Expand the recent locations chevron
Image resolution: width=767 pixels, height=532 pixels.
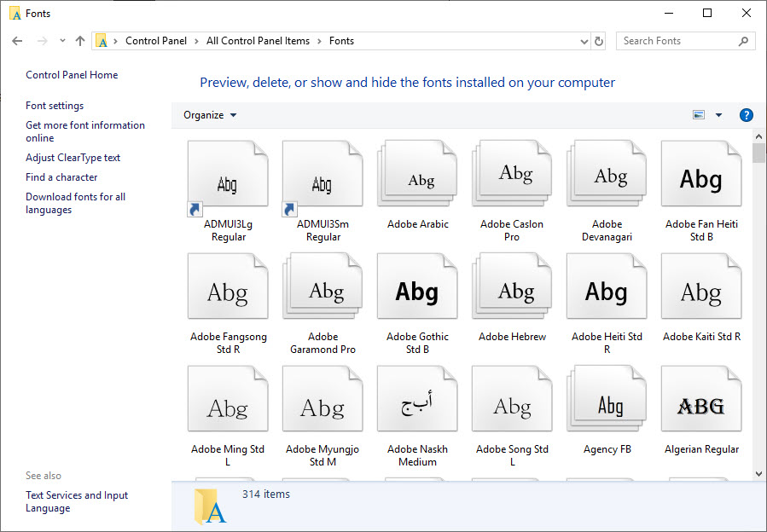(x=61, y=40)
